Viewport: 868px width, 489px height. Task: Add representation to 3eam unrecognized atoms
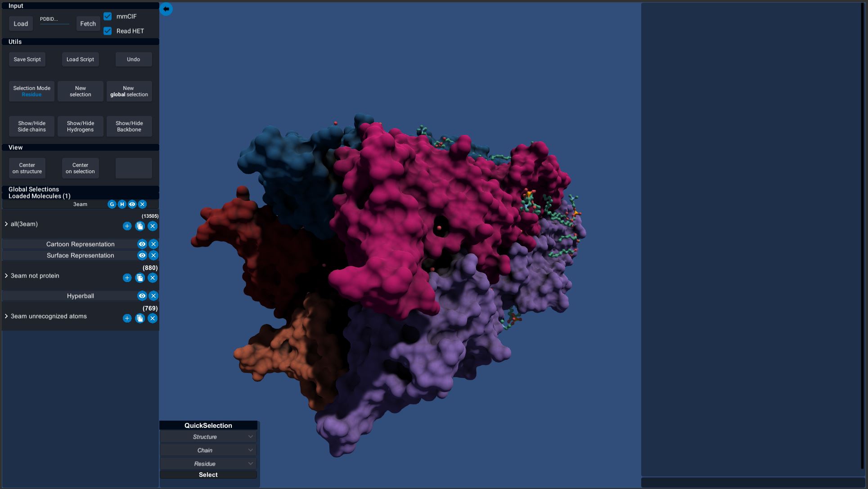[127, 319]
